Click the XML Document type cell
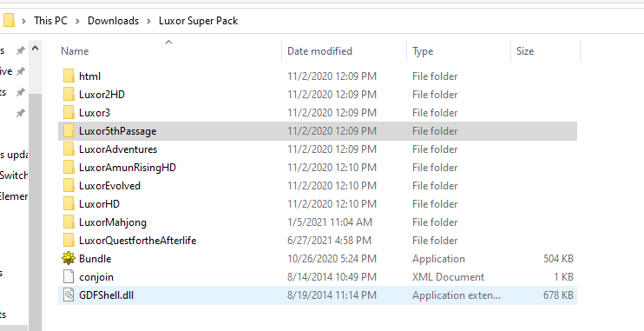644x331 pixels. [448, 277]
